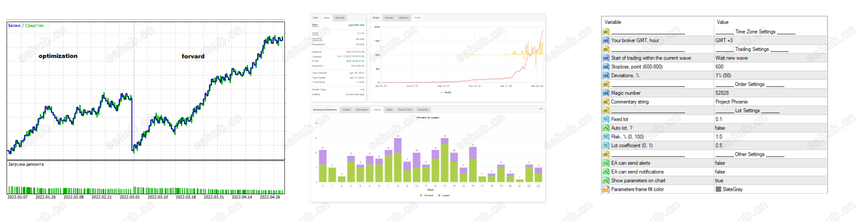Screen dimensions: 868x221
Task: Click the Daily label in the Stats panel
Action: (x=315, y=33)
